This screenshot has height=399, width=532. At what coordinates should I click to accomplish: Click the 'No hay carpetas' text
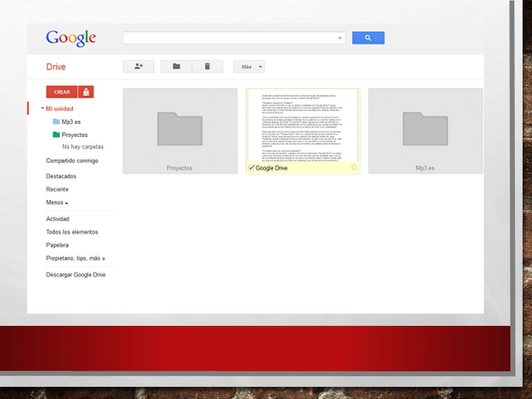click(83, 147)
